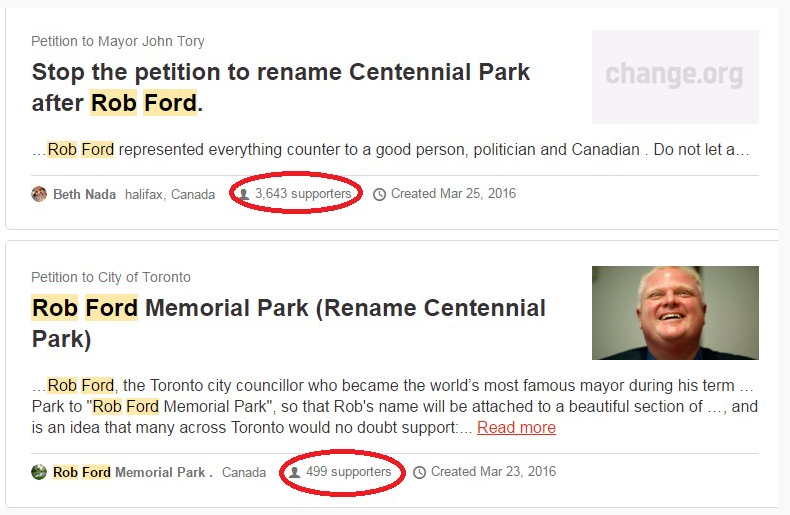This screenshot has width=790, height=515.
Task: Click the '499 supporters' count text
Action: [348, 471]
